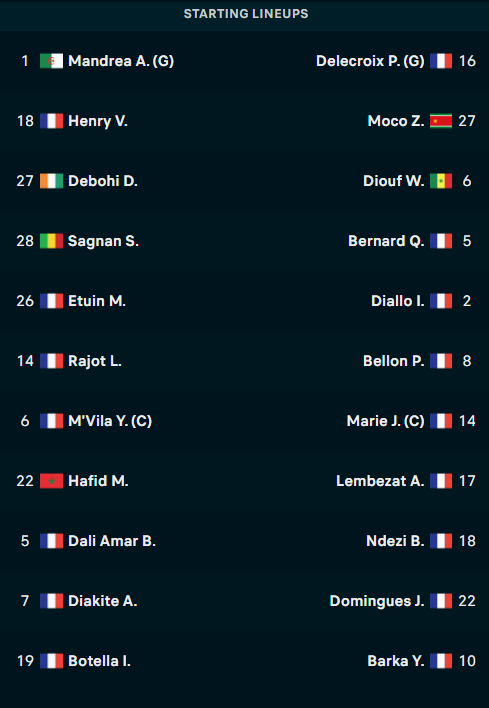Screen dimensions: 489x708
Task: Click the French flag beside Henry V.
Action: tap(51, 121)
